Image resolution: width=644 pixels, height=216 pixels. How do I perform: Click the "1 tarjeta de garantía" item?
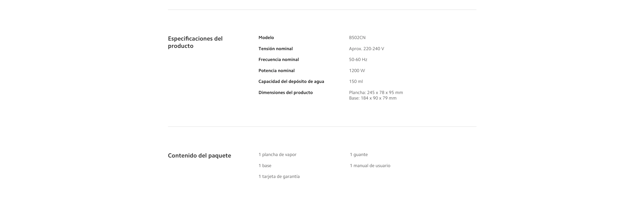tap(279, 176)
